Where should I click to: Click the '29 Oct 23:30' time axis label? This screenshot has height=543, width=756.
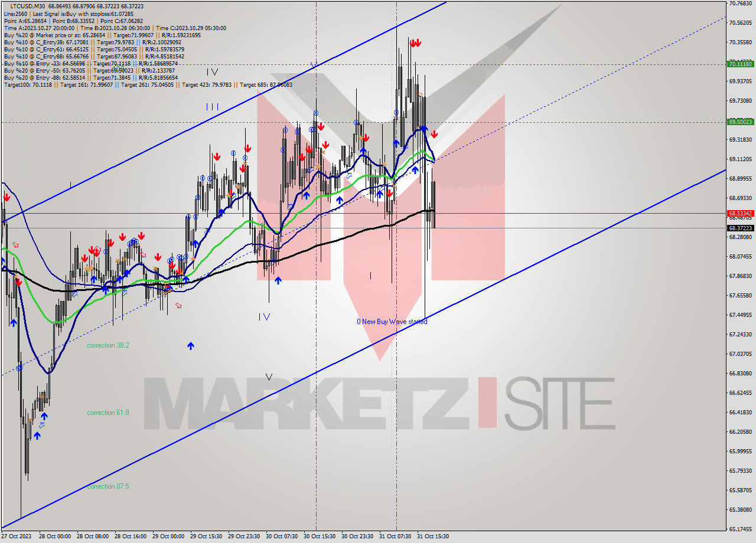click(244, 537)
